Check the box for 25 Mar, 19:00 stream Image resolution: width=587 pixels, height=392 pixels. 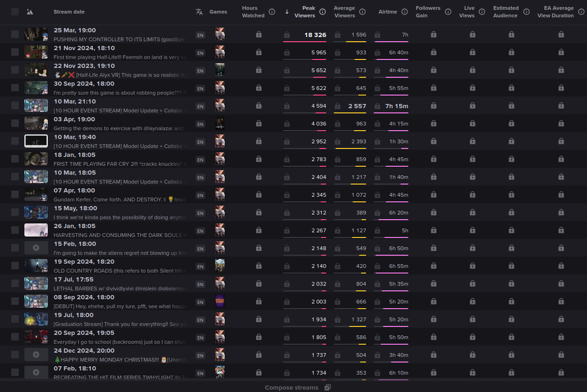[15, 34]
